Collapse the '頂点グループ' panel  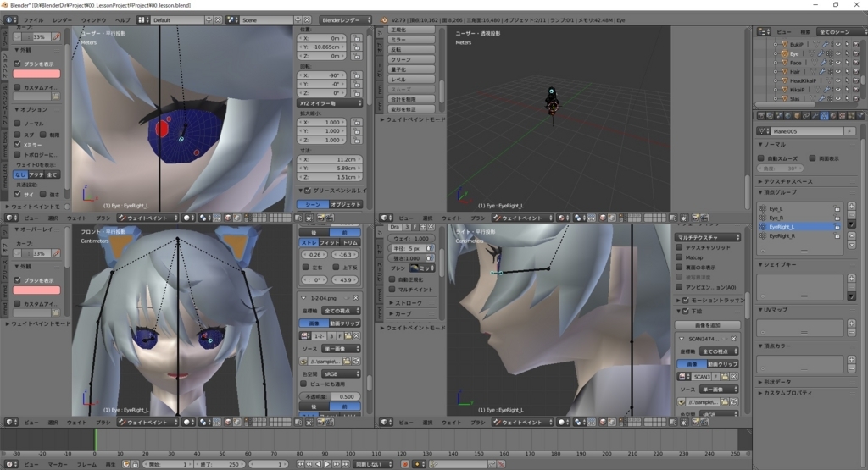click(778, 192)
